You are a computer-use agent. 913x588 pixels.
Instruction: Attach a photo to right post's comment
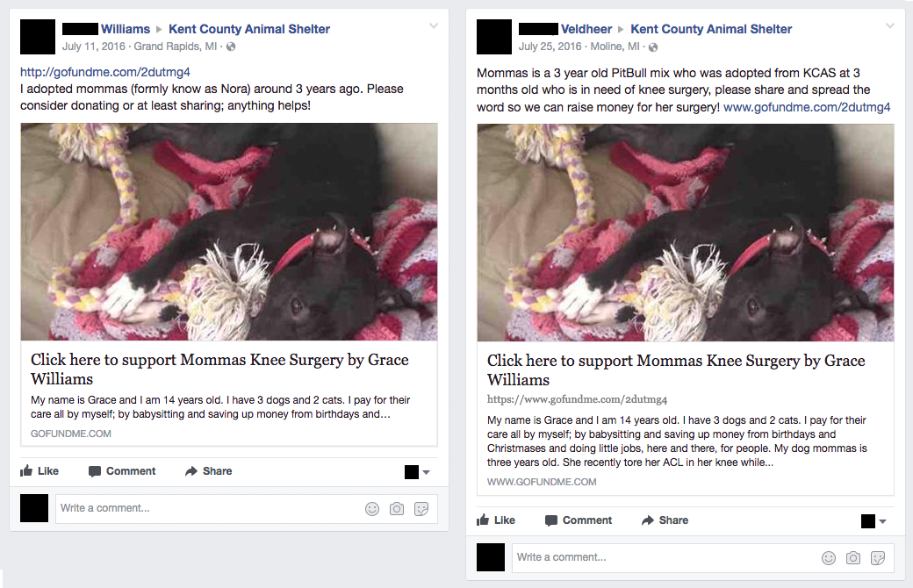853,558
